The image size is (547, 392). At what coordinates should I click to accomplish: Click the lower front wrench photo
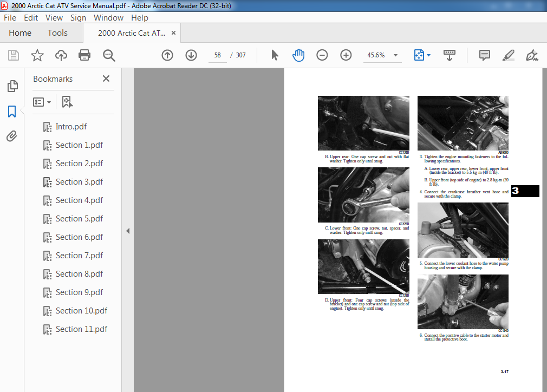(363, 195)
